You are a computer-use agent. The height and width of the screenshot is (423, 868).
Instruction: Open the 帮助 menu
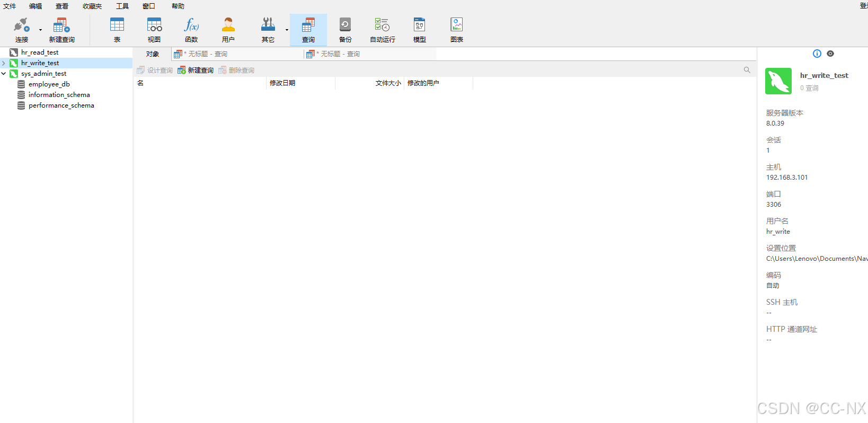pos(178,6)
